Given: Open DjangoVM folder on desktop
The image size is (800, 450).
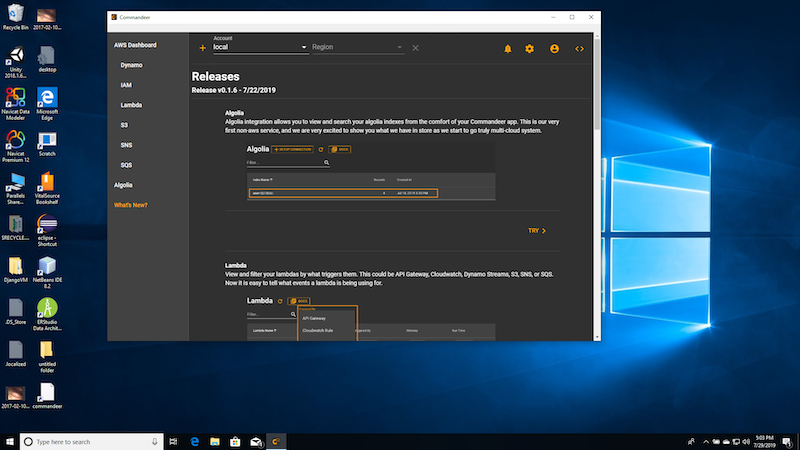Looking at the screenshot, I should [15, 269].
